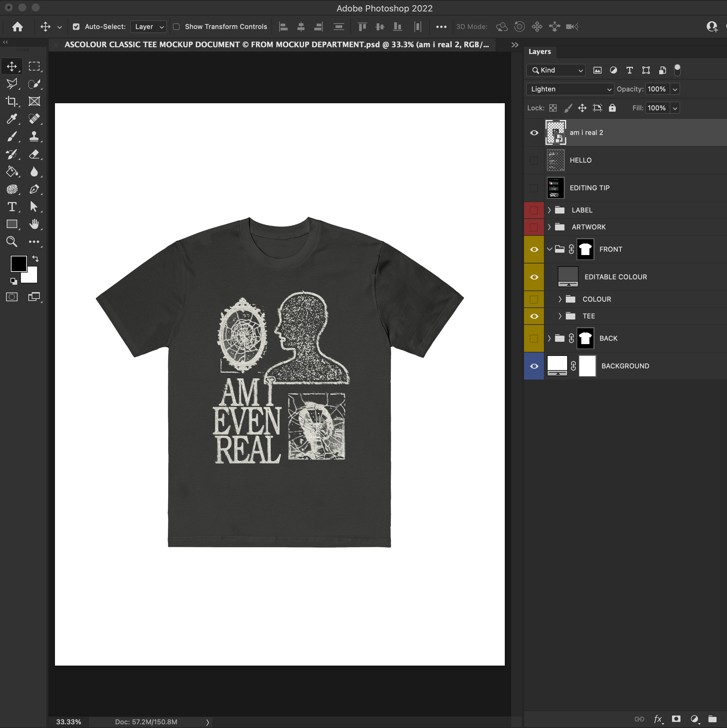Hide the BACKGROUND layer
This screenshot has width=727, height=728.
pos(534,366)
